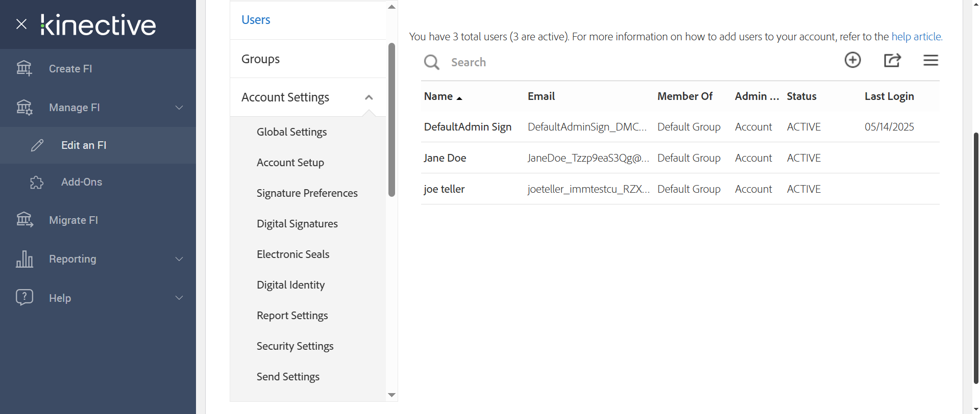Image resolution: width=980 pixels, height=414 pixels.
Task: Expand the Help menu chevron
Action: point(179,298)
